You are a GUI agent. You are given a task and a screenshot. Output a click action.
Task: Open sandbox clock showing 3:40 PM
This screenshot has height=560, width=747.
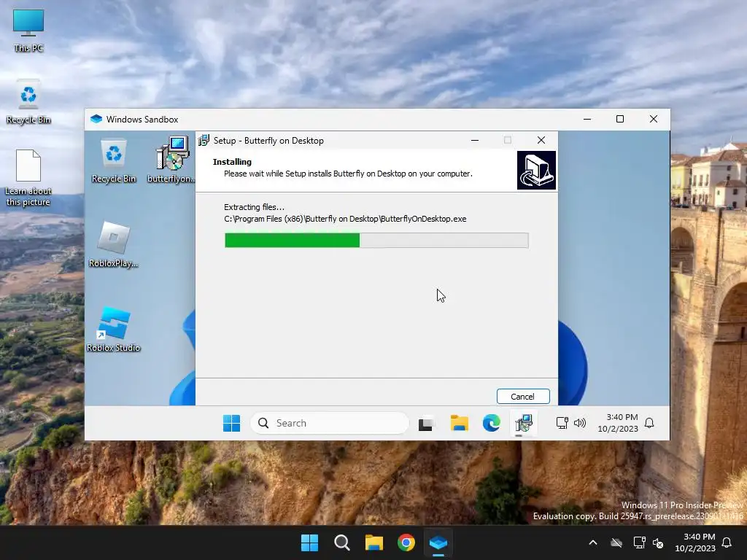(618, 423)
